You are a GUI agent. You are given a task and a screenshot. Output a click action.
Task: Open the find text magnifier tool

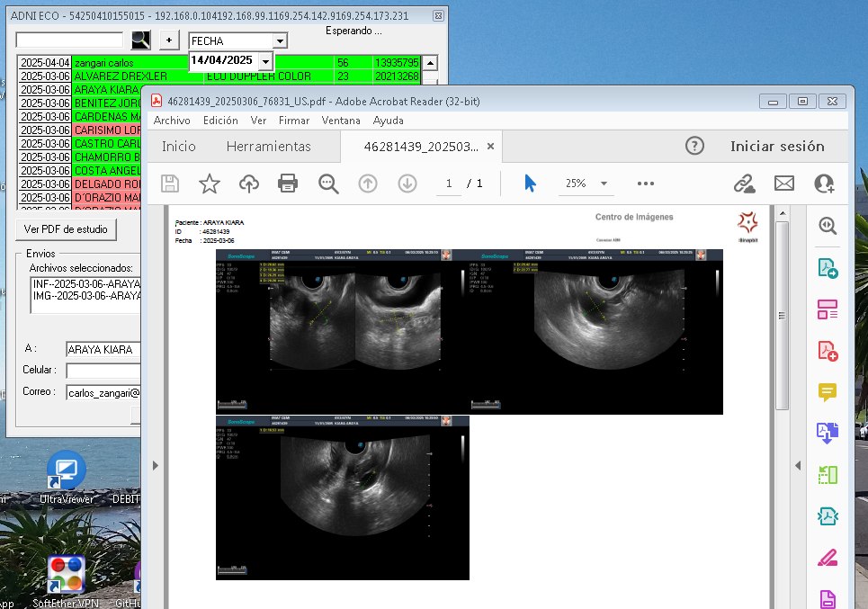328,184
